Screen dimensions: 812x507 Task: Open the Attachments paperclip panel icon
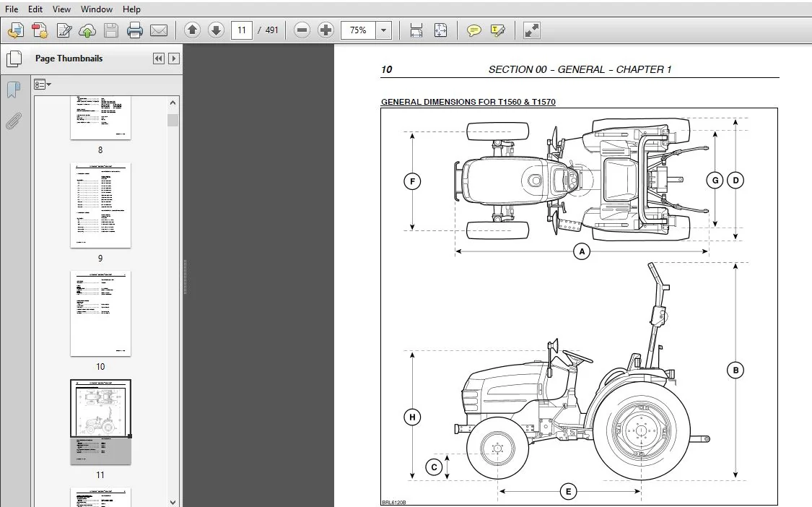point(14,121)
